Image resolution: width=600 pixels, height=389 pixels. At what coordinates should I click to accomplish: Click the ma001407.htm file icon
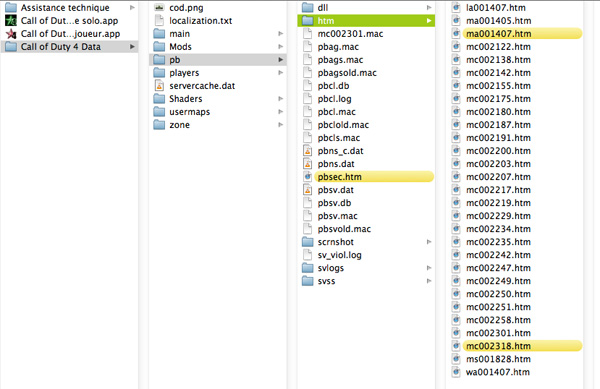(x=456, y=34)
